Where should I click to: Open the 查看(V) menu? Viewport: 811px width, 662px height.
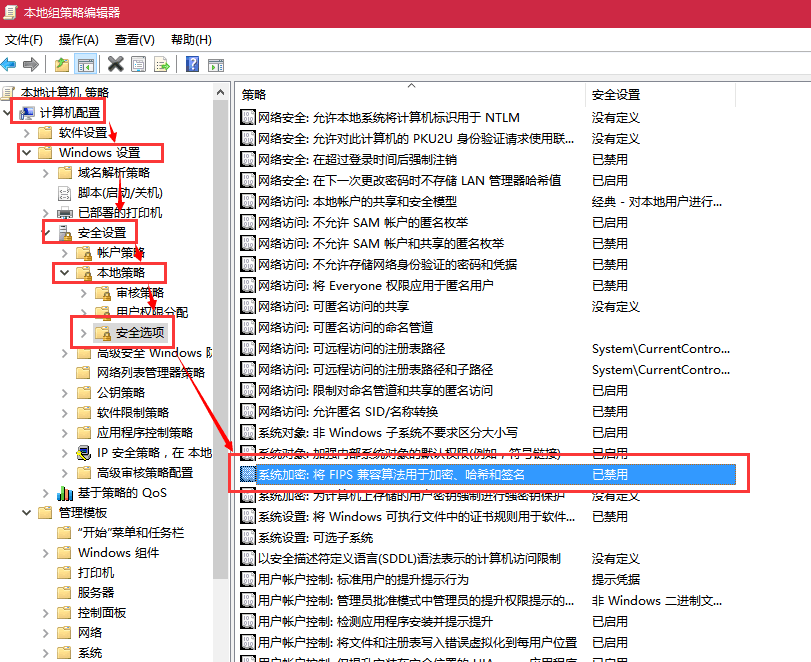[x=134, y=40]
